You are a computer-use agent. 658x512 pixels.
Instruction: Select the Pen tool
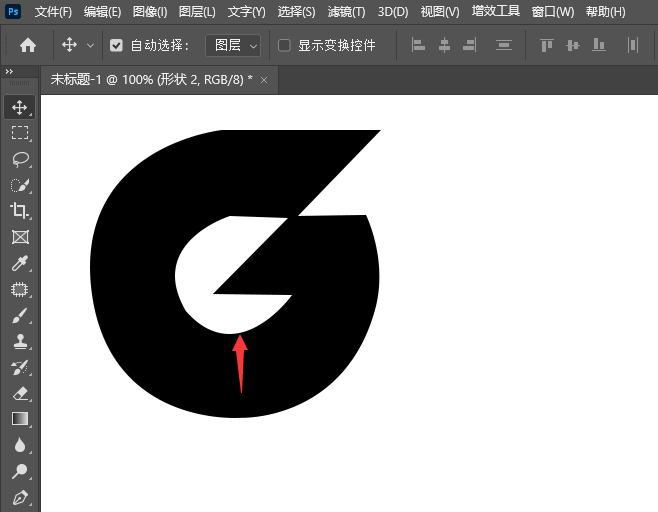19,497
